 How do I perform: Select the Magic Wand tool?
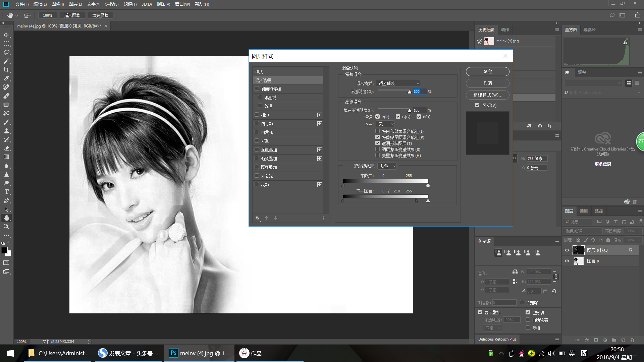tap(6, 61)
